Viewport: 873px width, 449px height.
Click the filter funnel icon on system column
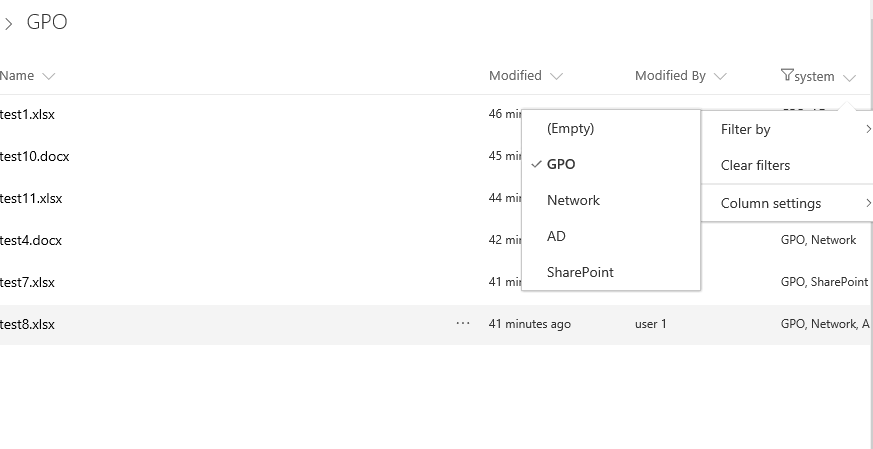[x=786, y=76]
